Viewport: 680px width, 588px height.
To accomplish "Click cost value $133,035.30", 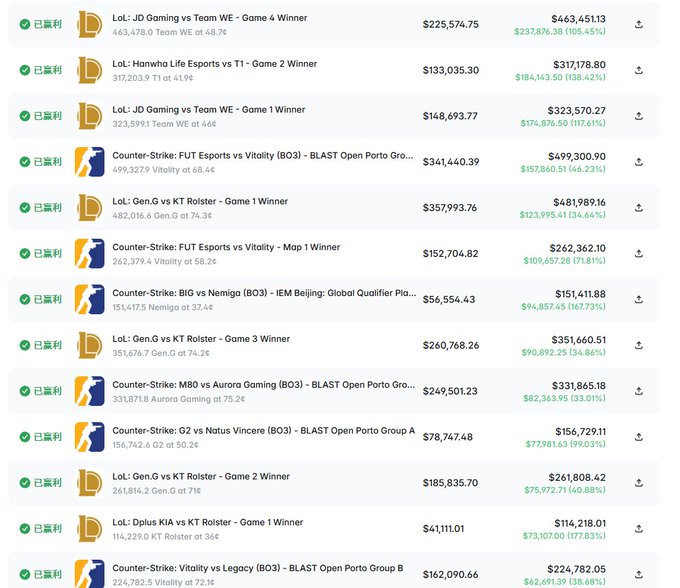I will (451, 71).
